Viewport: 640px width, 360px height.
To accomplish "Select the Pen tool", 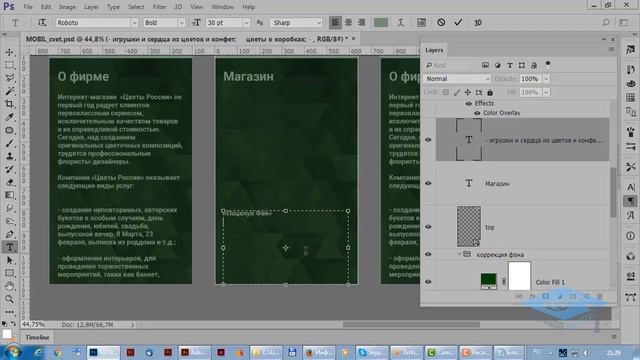I will pos(9,234).
